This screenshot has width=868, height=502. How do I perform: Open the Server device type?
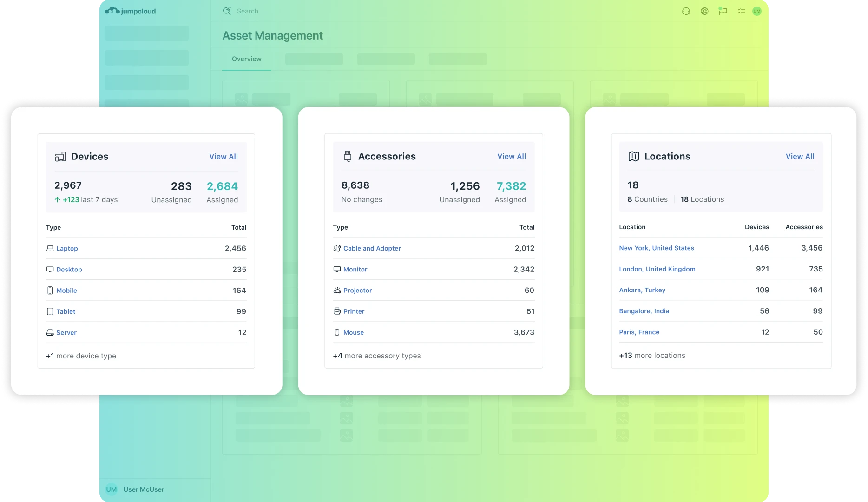[x=66, y=333]
